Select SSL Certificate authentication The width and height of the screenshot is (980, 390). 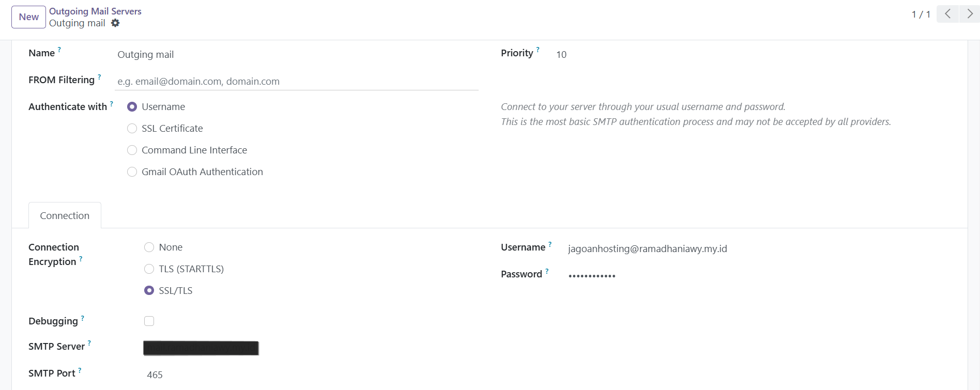pyautogui.click(x=132, y=128)
